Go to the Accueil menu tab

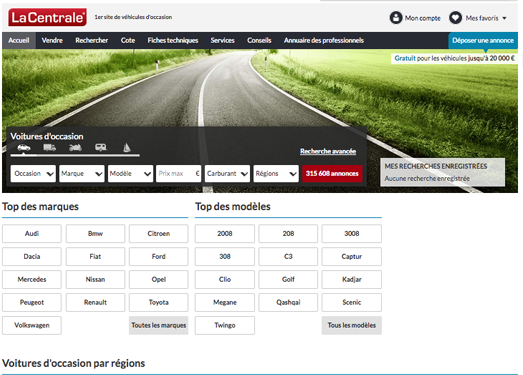19,40
